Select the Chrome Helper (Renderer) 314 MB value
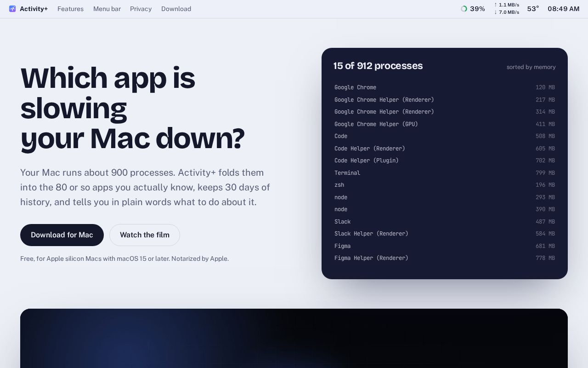Screen dimensions: 588x368 click(x=545, y=112)
